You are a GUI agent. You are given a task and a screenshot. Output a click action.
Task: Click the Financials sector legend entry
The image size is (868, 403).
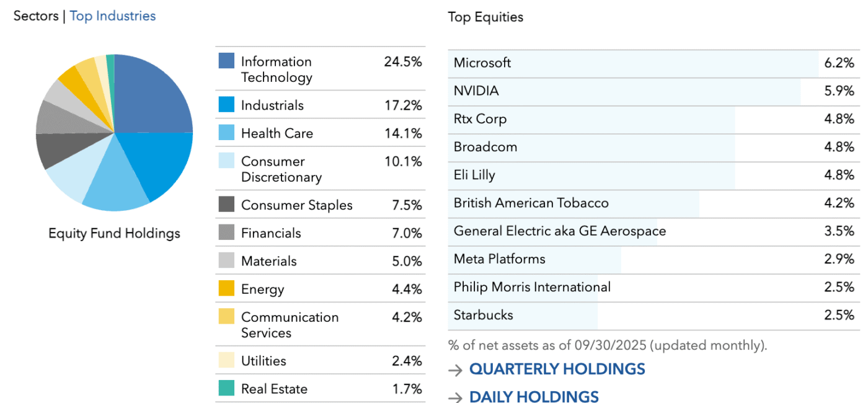click(271, 233)
